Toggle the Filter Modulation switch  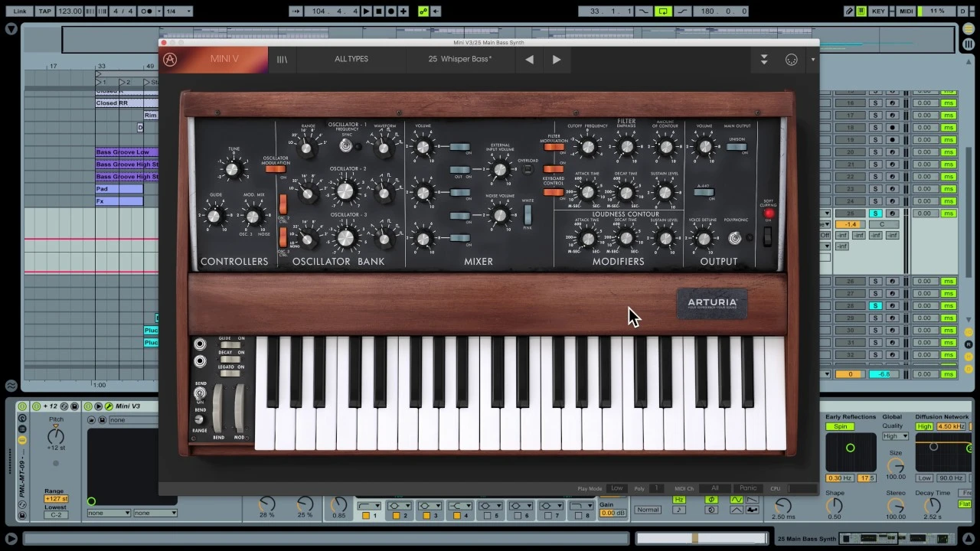(x=553, y=147)
